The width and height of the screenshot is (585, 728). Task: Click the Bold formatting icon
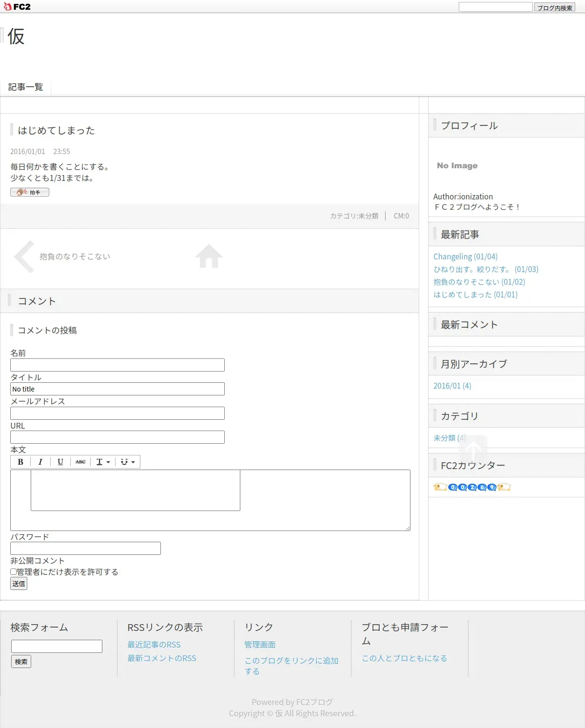click(20, 462)
